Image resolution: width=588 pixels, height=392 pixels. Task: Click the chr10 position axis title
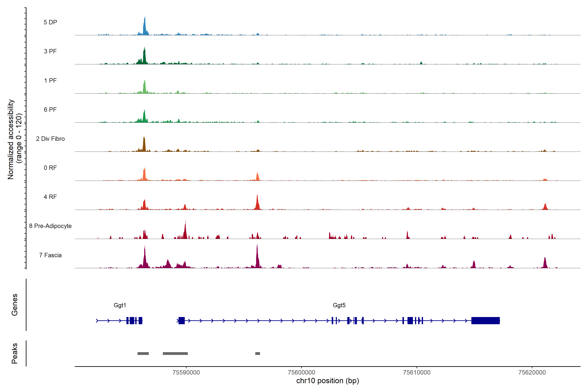[x=327, y=381]
